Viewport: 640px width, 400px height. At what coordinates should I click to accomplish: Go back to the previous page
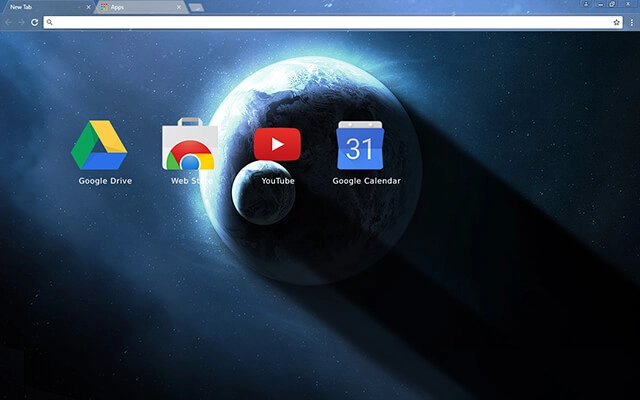[9, 22]
